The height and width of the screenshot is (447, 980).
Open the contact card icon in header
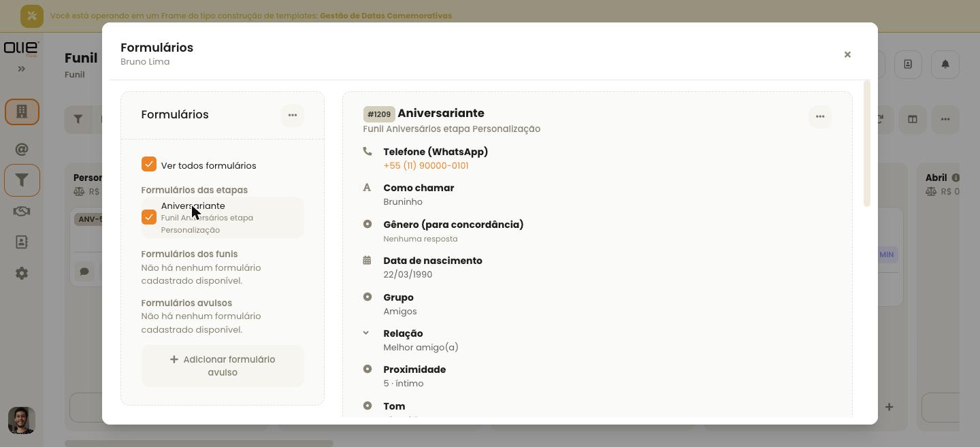(908, 64)
